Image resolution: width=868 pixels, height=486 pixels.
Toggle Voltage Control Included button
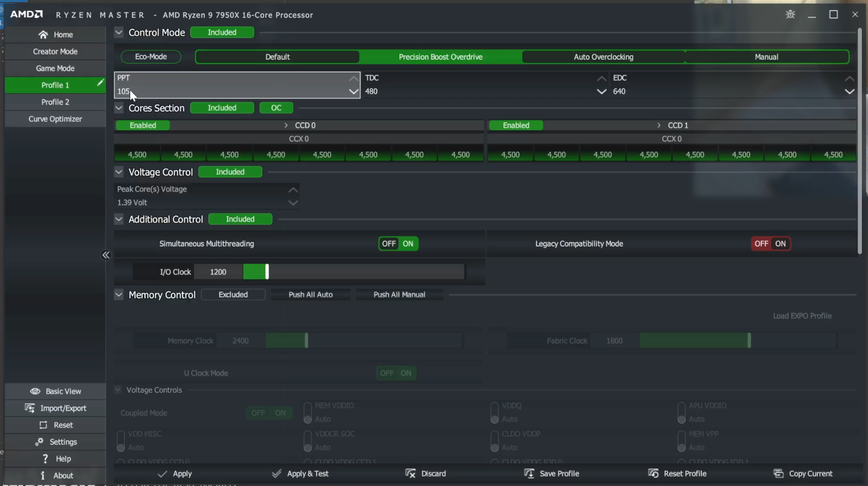pos(230,172)
